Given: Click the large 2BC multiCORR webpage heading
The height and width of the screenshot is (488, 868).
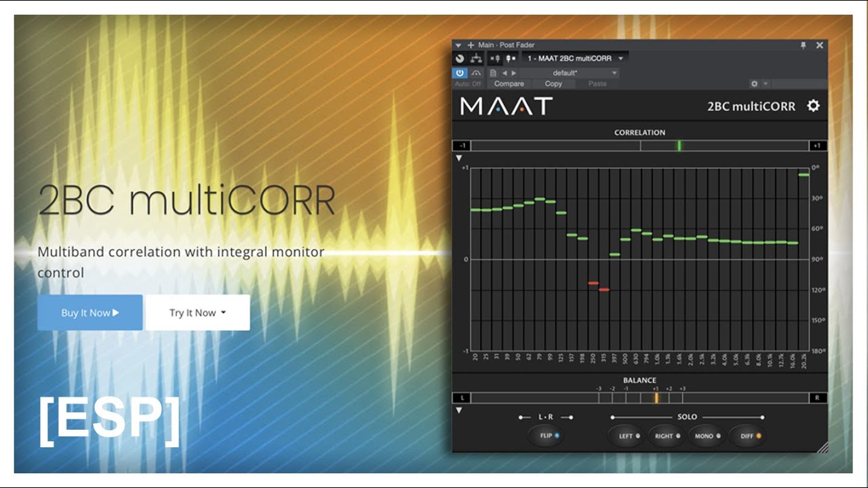Looking at the screenshot, I should point(186,200).
